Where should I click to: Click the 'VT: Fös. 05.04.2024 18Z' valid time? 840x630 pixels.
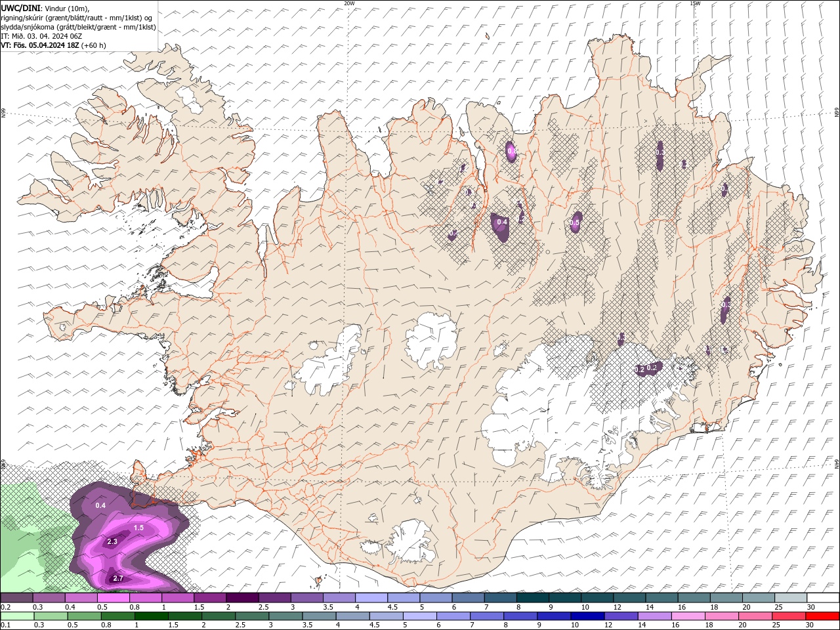[x=39, y=45]
